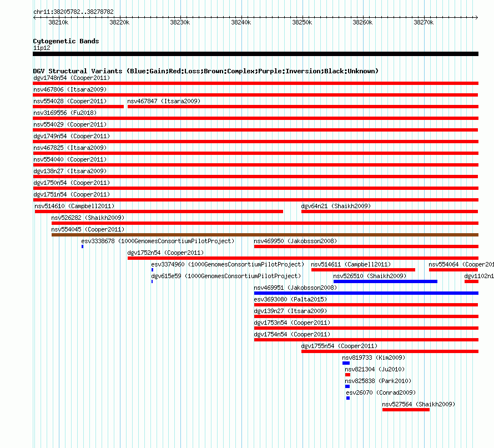This screenshot has height=448, width=494.
Task: Select the dgv64n21 (Shaikh2009) label
Action: (336, 206)
